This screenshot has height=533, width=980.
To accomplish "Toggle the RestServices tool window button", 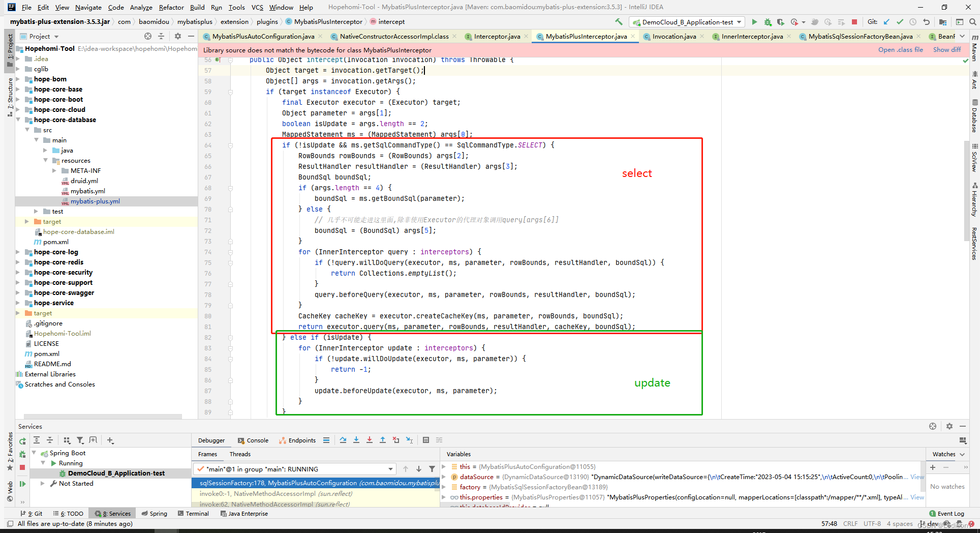I will pyautogui.click(x=974, y=243).
